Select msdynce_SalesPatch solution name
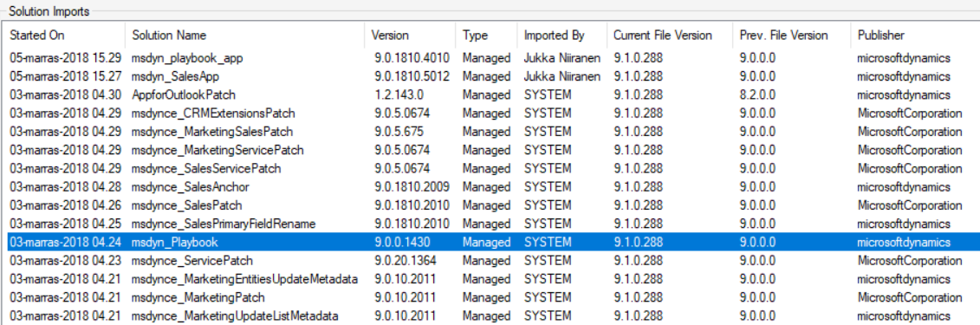 coord(186,205)
